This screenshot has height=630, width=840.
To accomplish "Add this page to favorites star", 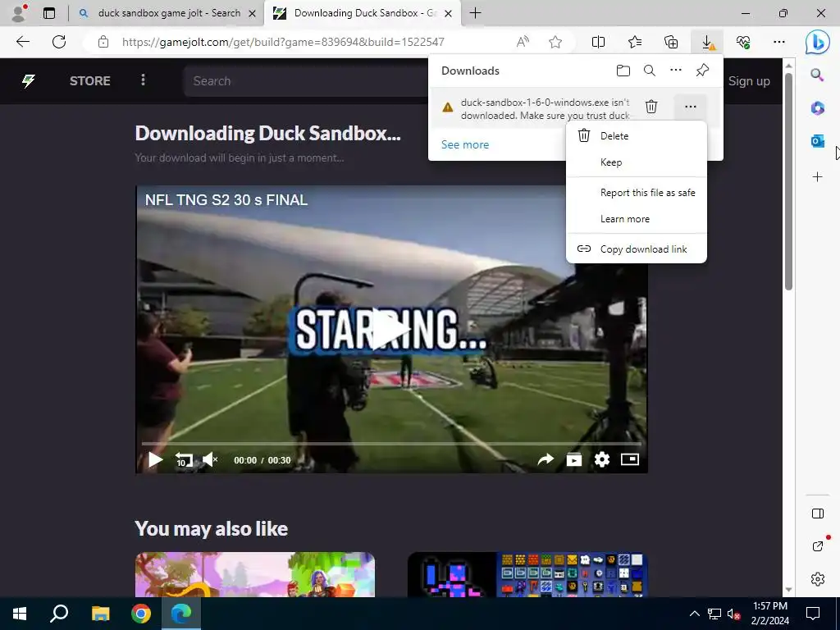I will pyautogui.click(x=555, y=42).
